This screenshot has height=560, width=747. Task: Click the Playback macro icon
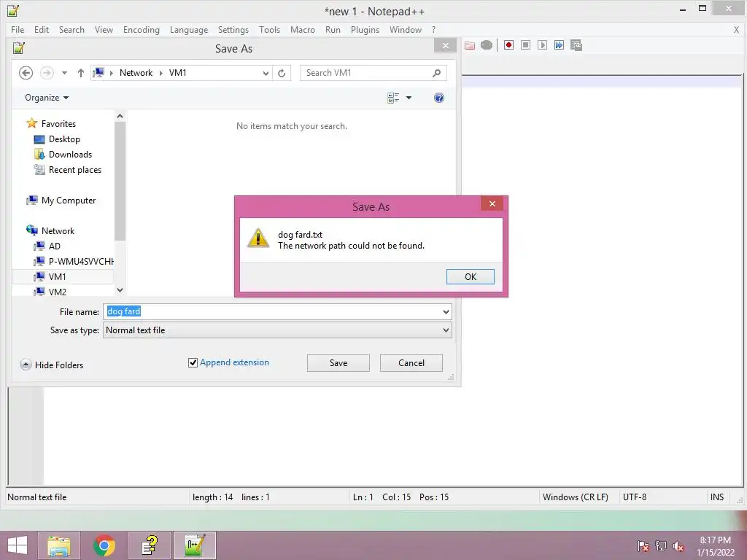pyautogui.click(x=542, y=44)
